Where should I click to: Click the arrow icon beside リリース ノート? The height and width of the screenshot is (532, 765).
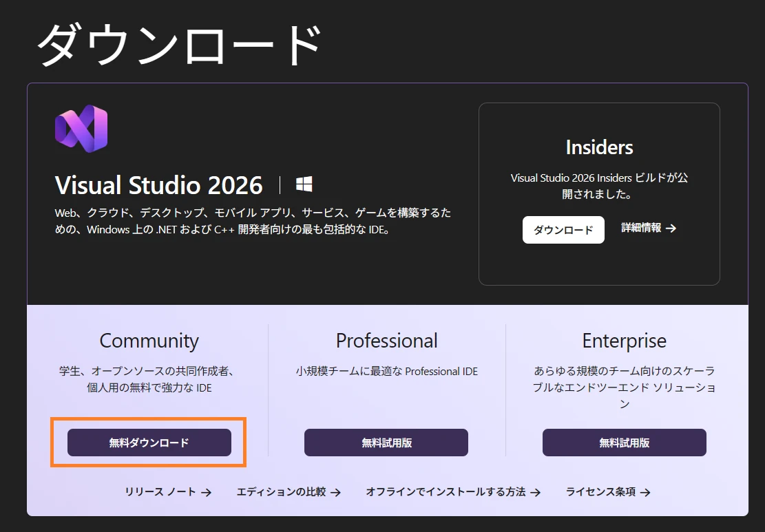pyautogui.click(x=207, y=492)
